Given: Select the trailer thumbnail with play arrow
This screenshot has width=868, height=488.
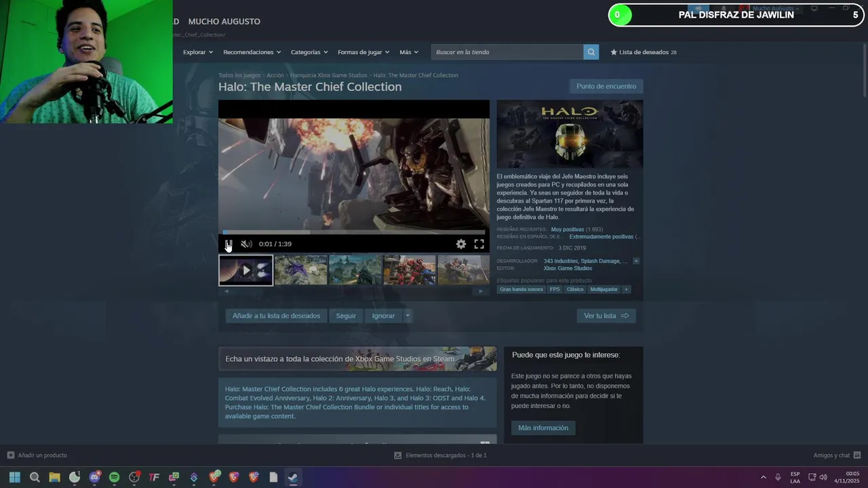Looking at the screenshot, I should click(x=245, y=270).
